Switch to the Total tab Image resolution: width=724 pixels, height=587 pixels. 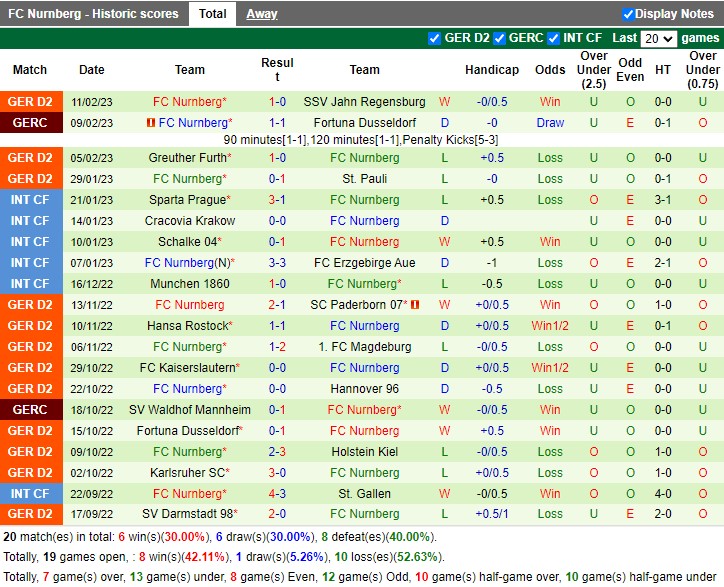212,14
